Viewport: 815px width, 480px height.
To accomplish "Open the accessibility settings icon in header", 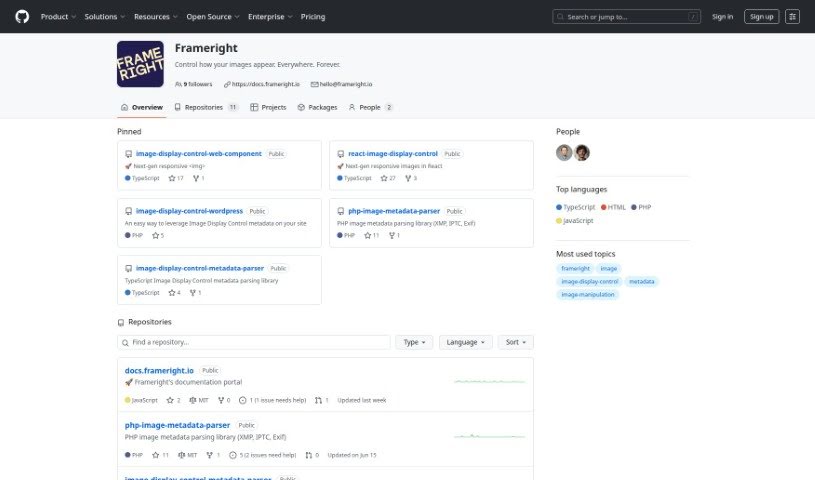I will pyautogui.click(x=793, y=16).
